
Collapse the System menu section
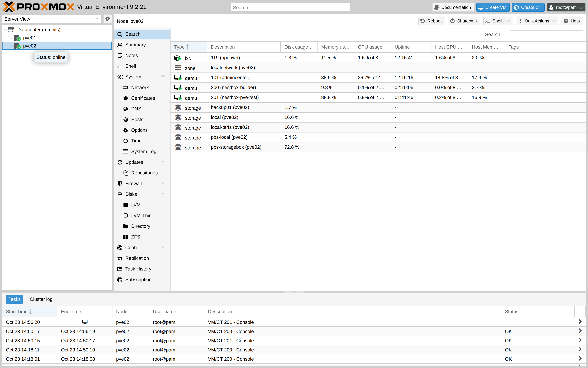163,77
